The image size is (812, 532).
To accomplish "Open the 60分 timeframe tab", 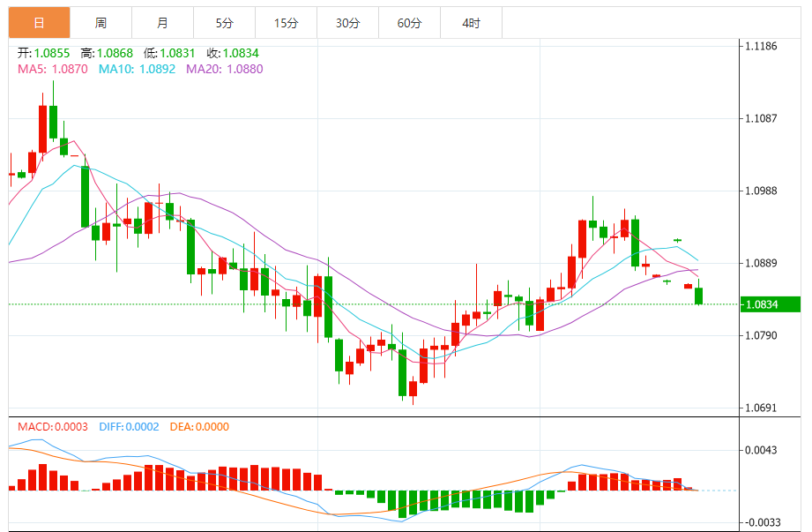I will pyautogui.click(x=409, y=23).
